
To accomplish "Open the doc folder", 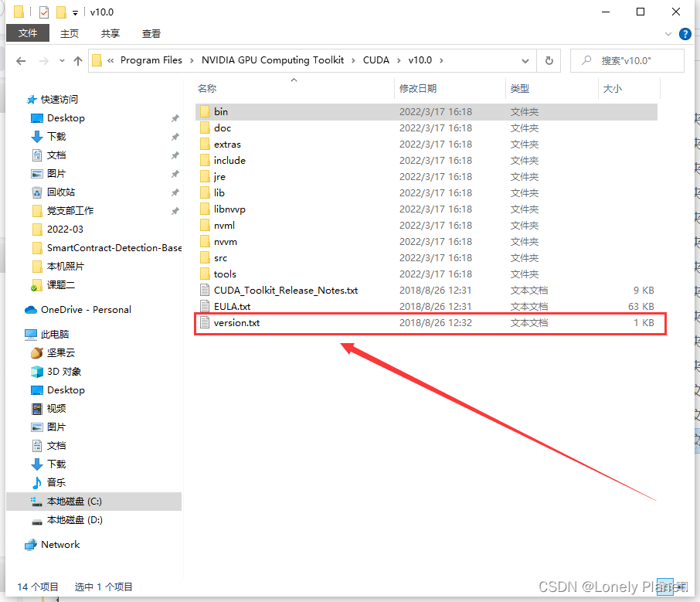I will point(426,128).
